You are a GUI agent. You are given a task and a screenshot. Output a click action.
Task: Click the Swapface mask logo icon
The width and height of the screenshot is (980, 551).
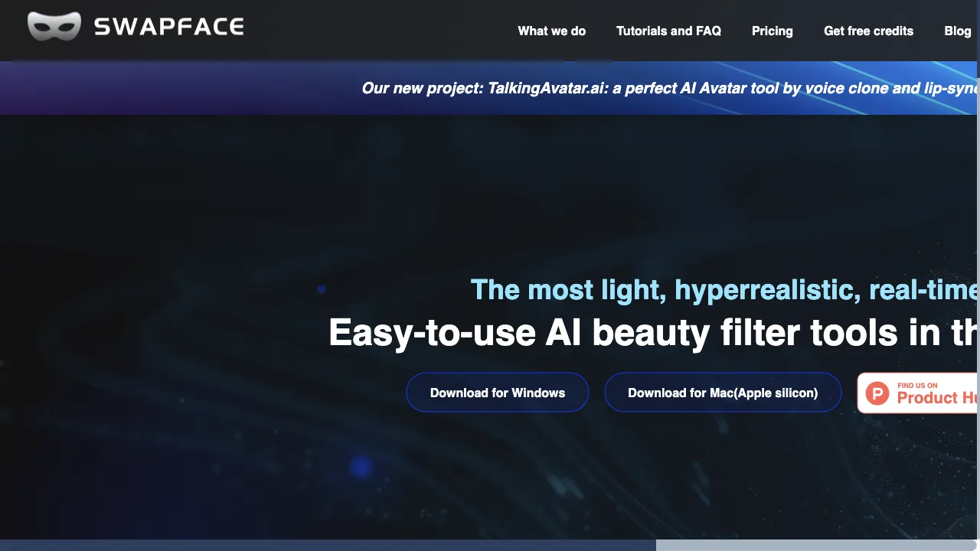tap(54, 27)
